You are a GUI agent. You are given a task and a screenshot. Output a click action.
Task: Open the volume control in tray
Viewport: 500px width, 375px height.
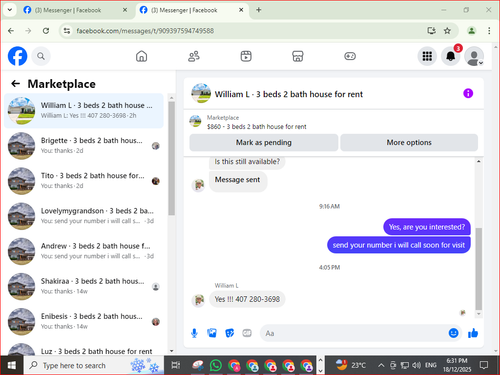[x=416, y=366]
